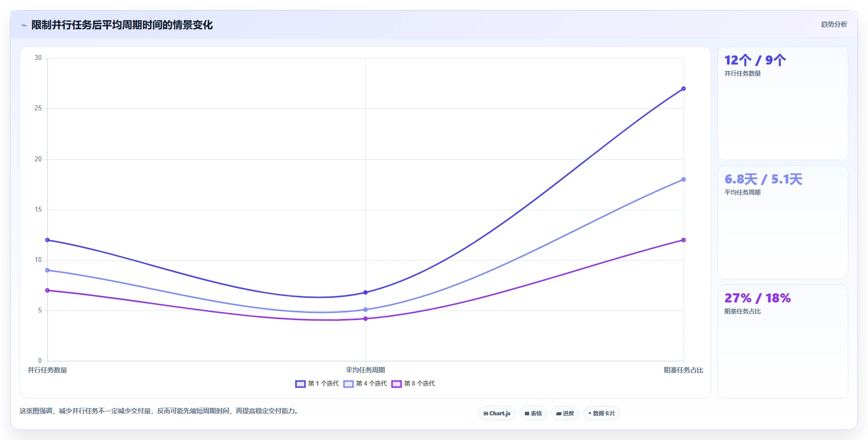Click the eighth-iteration point at 并行任务数量 (7)
This screenshot has height=440, width=868.
pos(47,290)
